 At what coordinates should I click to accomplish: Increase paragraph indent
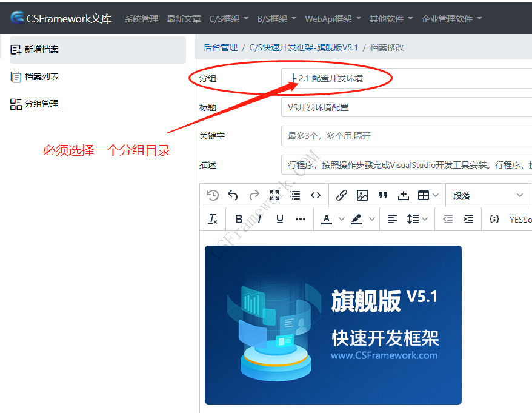tap(468, 219)
